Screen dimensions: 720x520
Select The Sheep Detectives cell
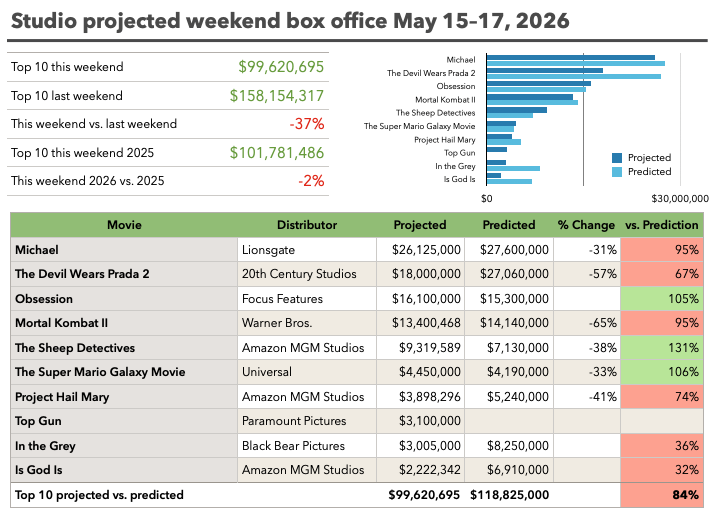(124, 348)
